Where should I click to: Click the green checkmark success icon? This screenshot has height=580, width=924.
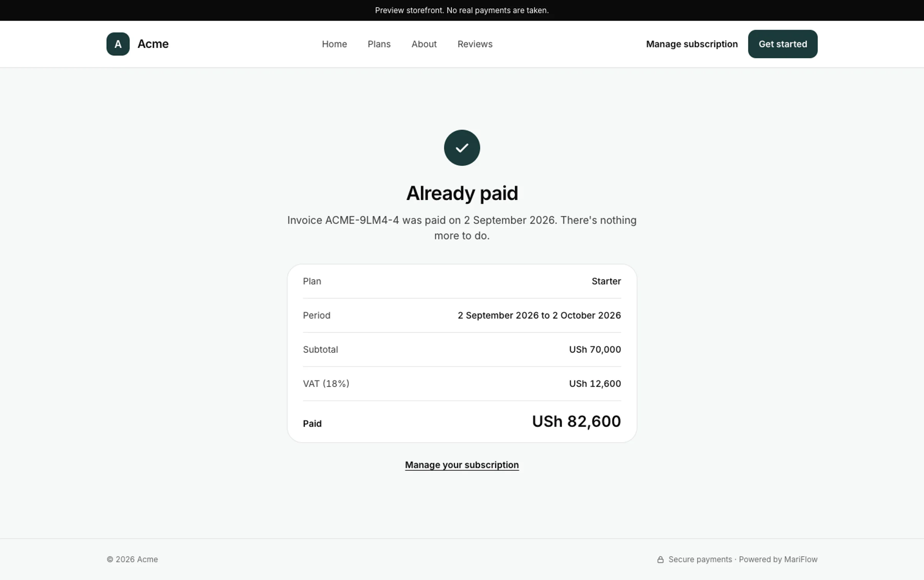[462, 148]
